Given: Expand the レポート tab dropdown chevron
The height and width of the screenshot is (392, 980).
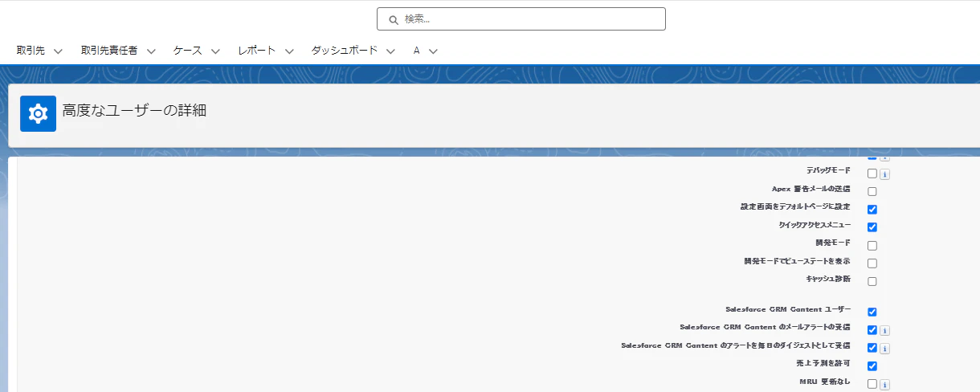Looking at the screenshot, I should [289, 51].
